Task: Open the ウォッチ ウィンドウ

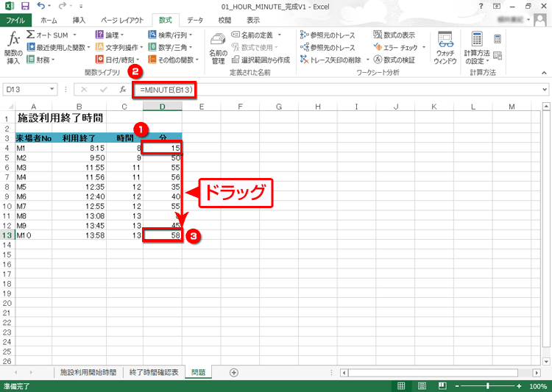Action: [445, 48]
